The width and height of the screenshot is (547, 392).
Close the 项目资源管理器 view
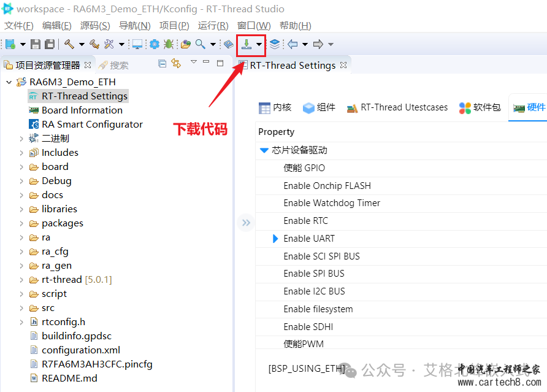pos(88,65)
